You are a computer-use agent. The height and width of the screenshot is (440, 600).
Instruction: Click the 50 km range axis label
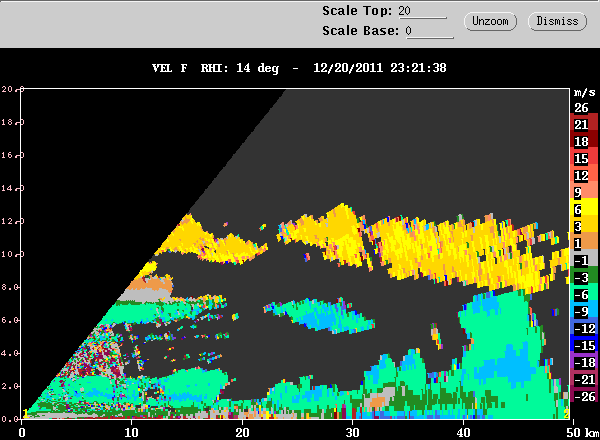pos(573,433)
